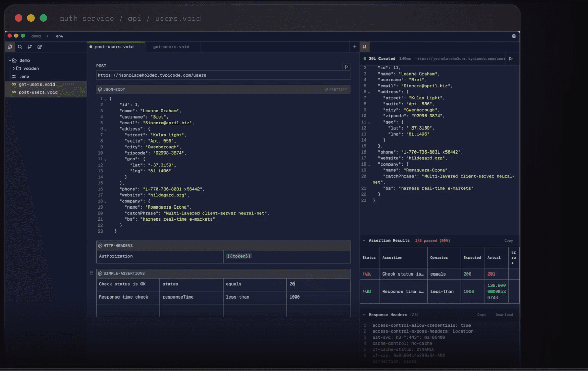Click the "201 Created" status text

point(382,59)
